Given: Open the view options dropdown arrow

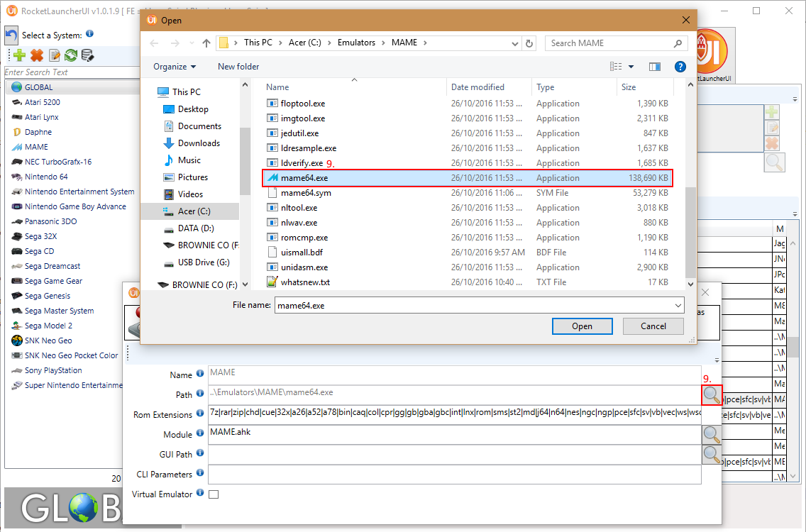Looking at the screenshot, I should pyautogui.click(x=631, y=67).
